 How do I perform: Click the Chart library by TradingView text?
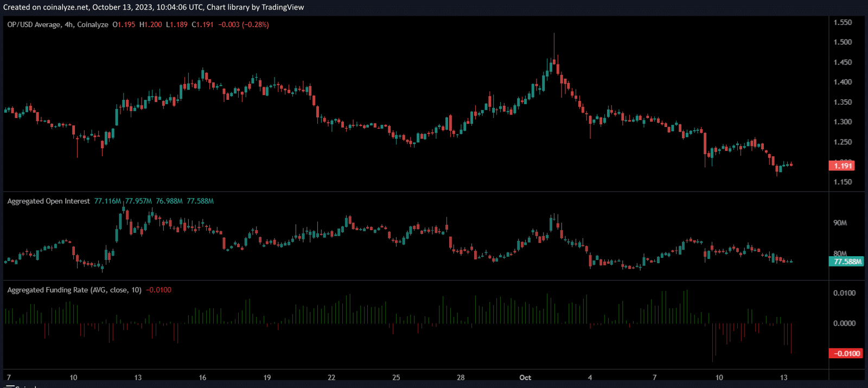tap(256, 7)
